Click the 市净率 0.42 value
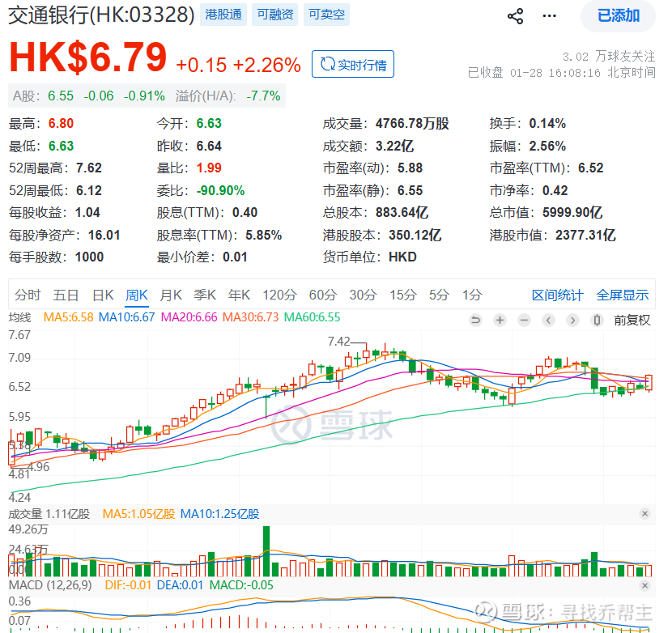 [555, 190]
